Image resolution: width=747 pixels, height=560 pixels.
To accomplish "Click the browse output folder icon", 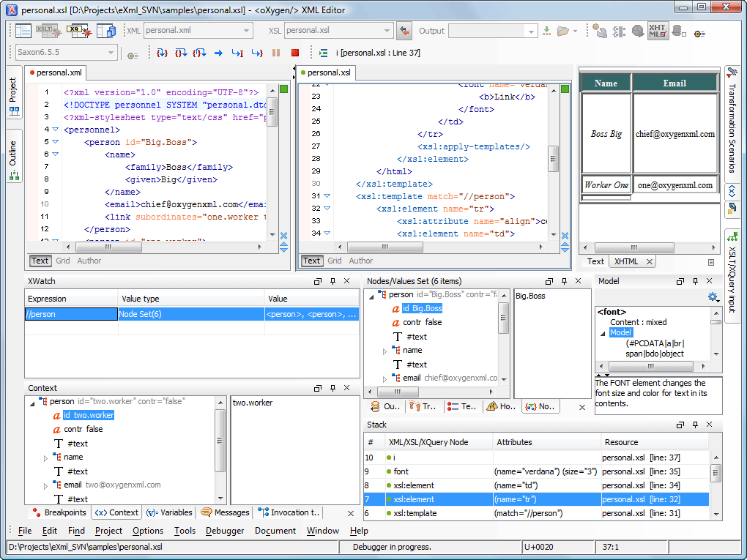I will point(563,31).
